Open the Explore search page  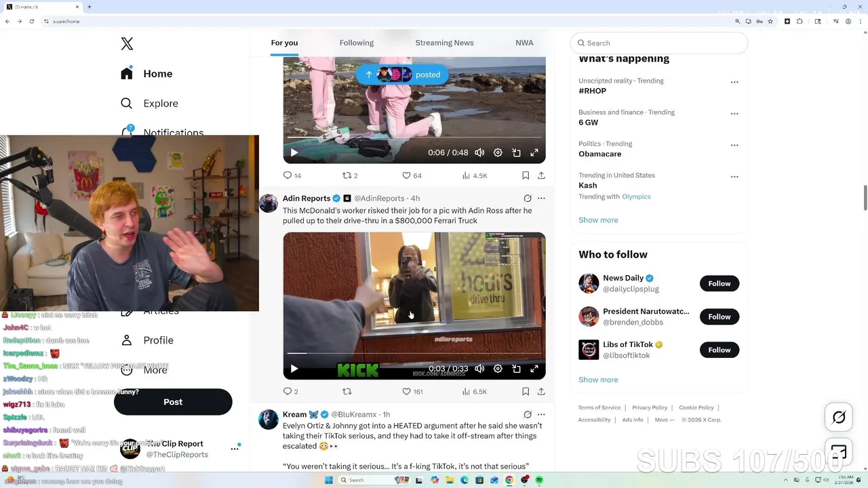click(149, 104)
